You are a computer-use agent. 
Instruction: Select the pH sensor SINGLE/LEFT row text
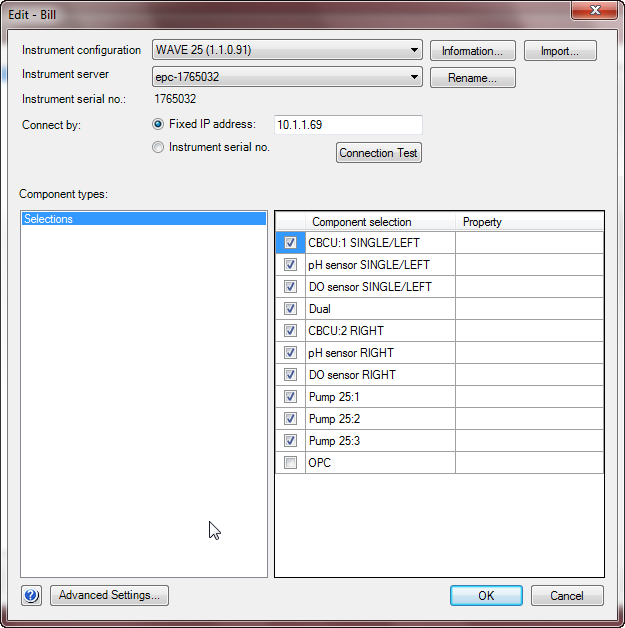tap(369, 265)
